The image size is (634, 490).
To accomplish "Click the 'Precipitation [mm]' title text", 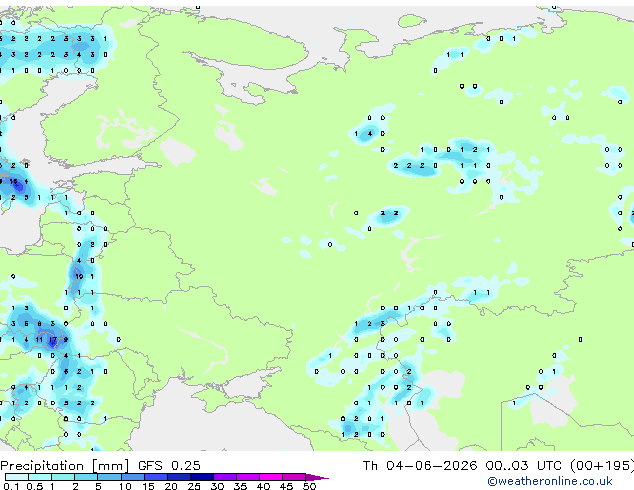I will click(x=64, y=466).
